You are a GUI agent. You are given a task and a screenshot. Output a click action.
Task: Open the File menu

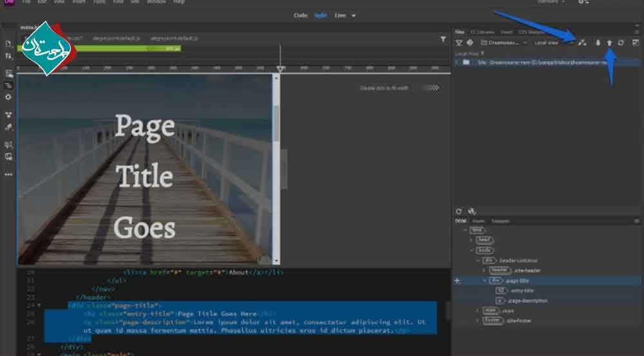pos(26,2)
